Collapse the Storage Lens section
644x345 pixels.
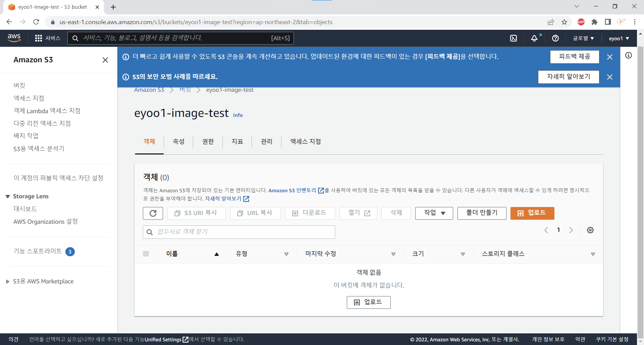click(8, 196)
